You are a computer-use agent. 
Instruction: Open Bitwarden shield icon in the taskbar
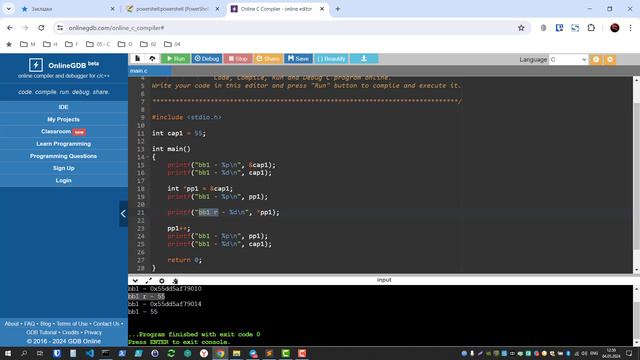coord(57,353)
